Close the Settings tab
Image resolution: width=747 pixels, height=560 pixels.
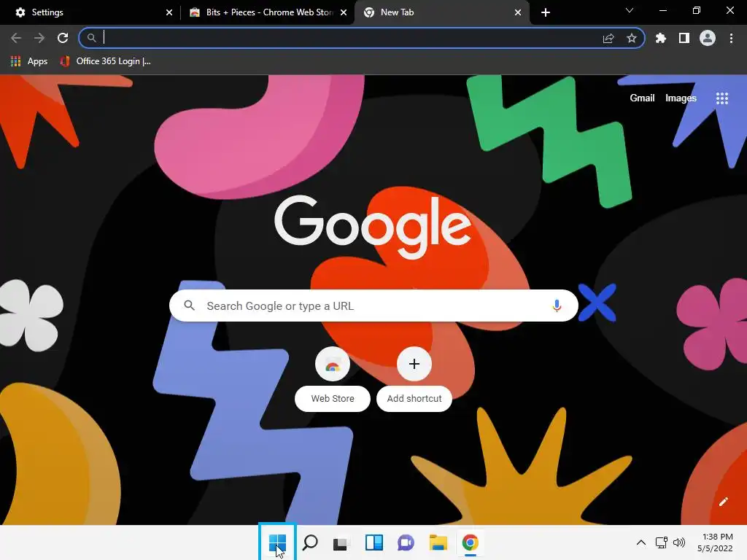coord(169,12)
